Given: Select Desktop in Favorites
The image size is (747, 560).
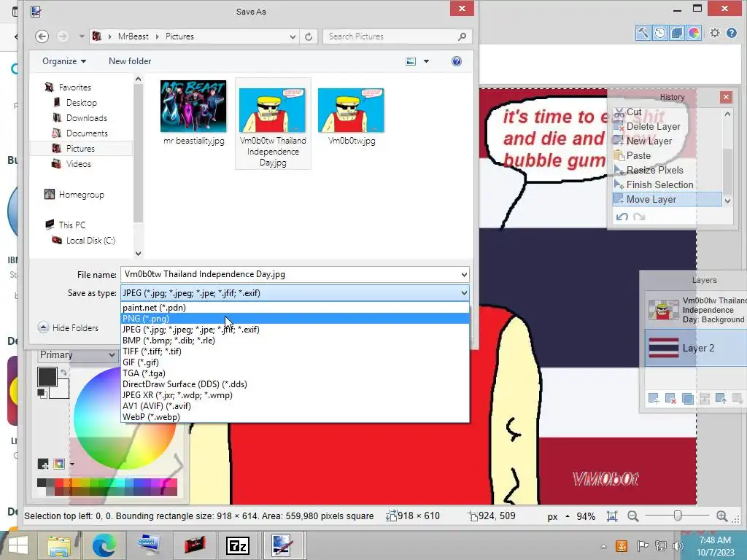Looking at the screenshot, I should [82, 103].
